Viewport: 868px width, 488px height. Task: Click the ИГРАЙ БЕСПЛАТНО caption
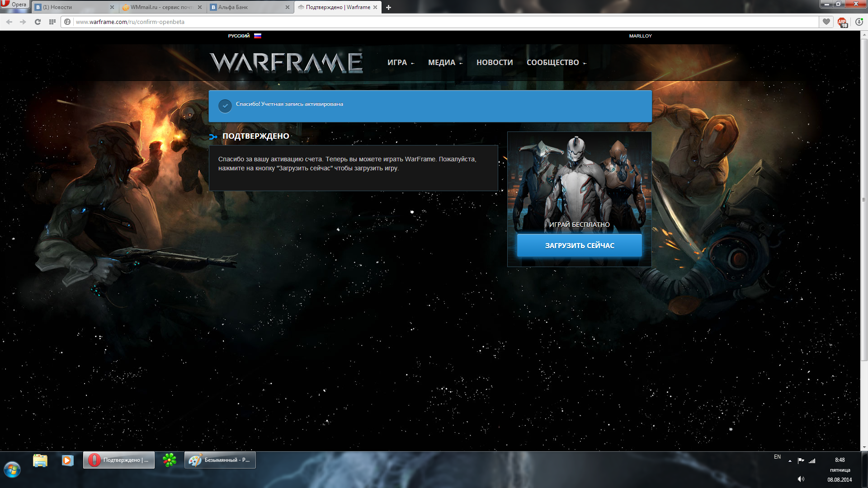(x=579, y=225)
